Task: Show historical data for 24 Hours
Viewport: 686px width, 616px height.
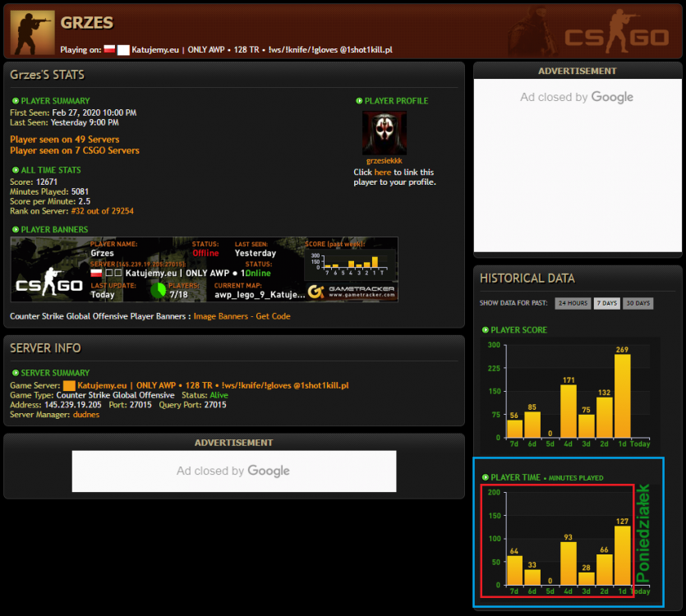Action: [x=573, y=303]
